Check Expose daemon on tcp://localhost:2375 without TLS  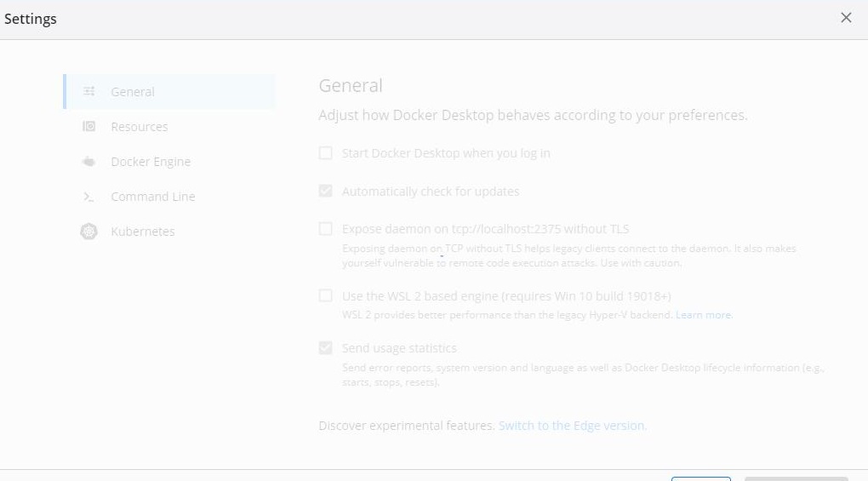point(325,229)
